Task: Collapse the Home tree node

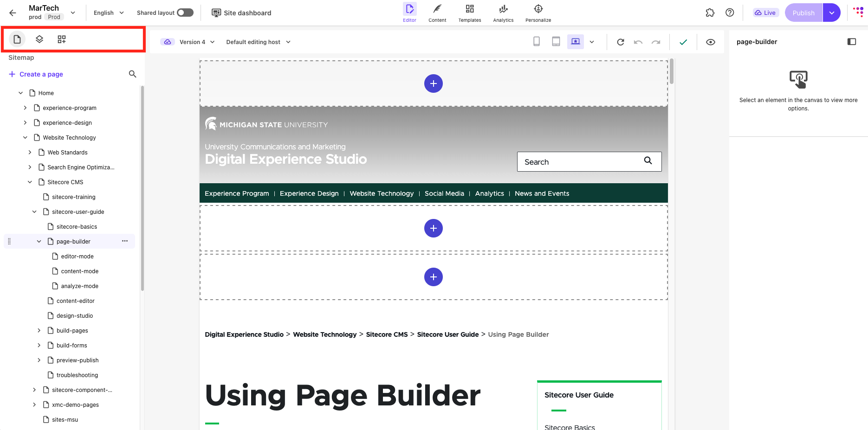Action: 20,93
